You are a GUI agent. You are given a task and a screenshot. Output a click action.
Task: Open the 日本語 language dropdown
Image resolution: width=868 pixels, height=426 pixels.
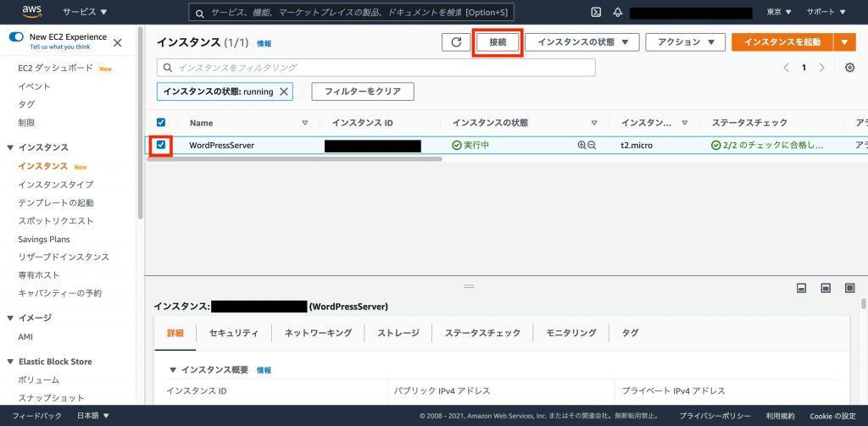click(x=93, y=416)
